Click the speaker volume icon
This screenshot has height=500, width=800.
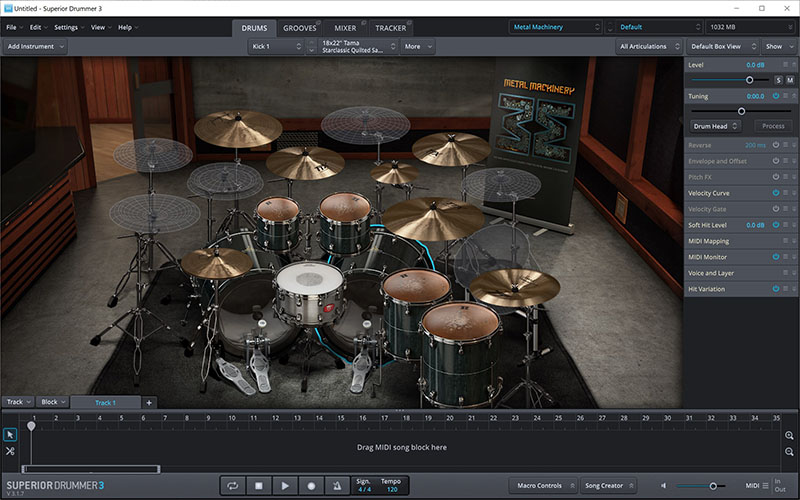[x=663, y=486]
